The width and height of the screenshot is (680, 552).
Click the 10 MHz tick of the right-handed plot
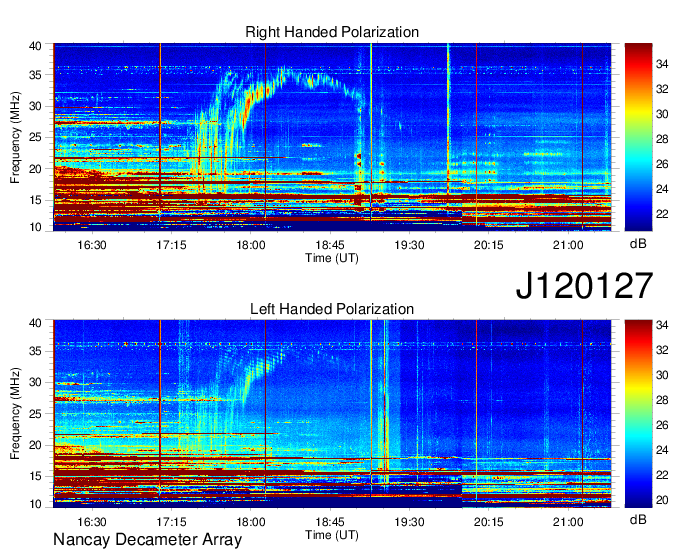[36, 227]
